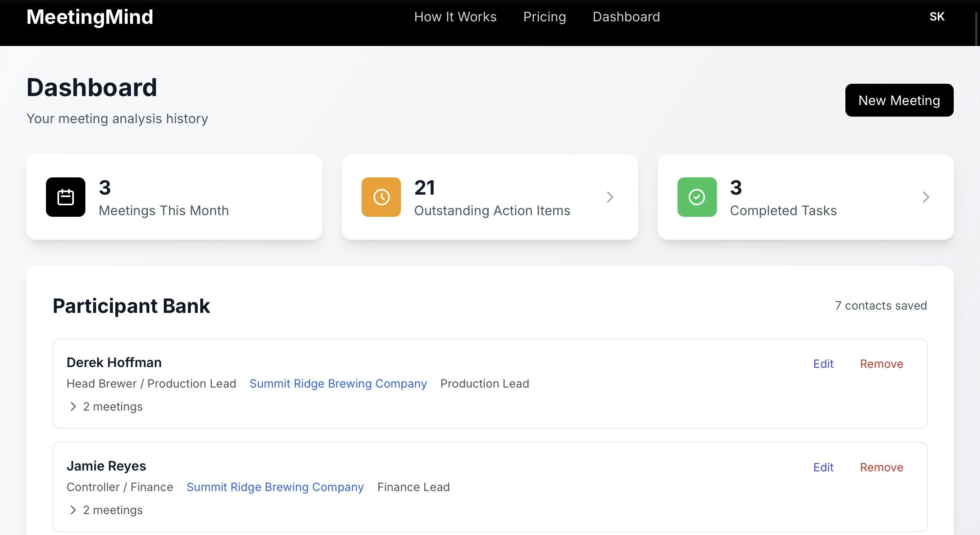The height and width of the screenshot is (535, 980).
Task: Open Derek Hoffman's Summit Ridge Brewing Company link
Action: coord(338,383)
